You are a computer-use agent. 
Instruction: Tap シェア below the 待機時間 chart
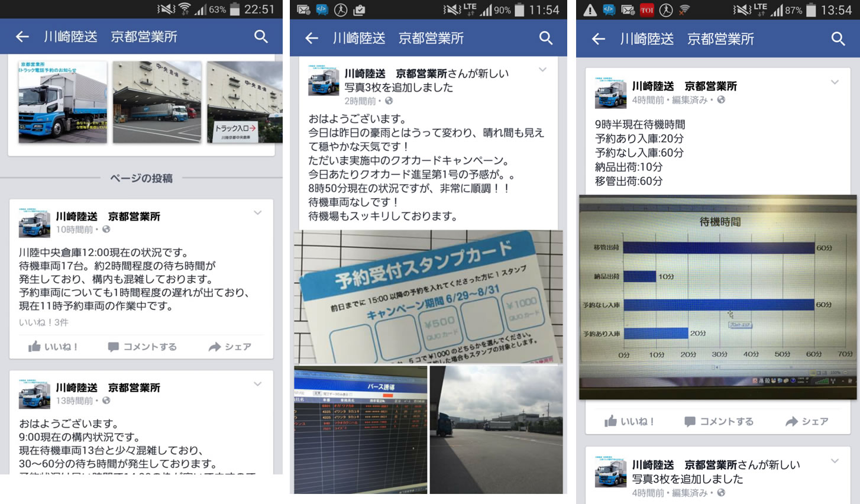807,421
